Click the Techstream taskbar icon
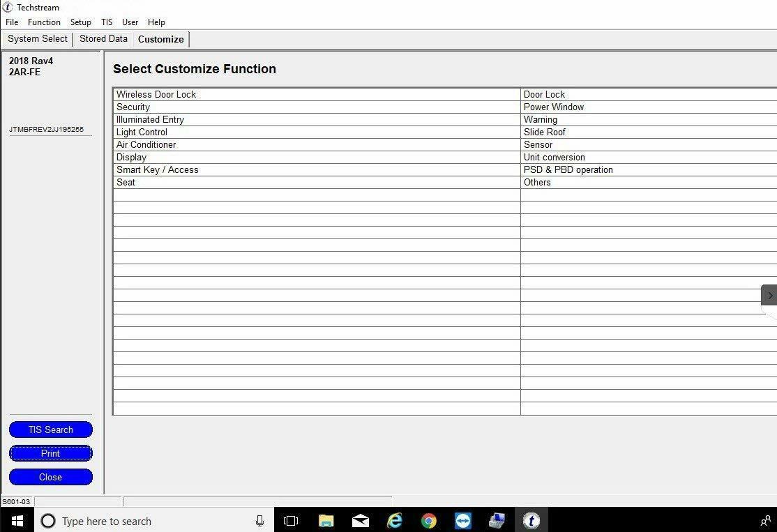This screenshot has height=532, width=777. click(x=531, y=521)
